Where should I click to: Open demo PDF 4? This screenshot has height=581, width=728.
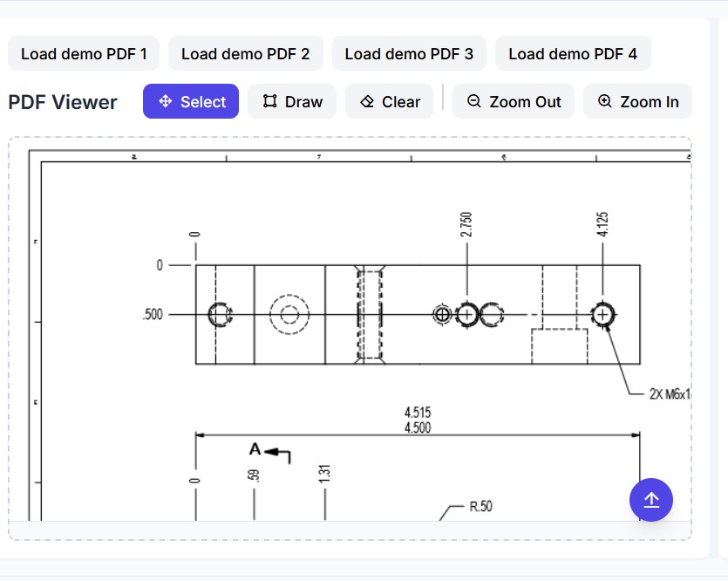pos(573,53)
